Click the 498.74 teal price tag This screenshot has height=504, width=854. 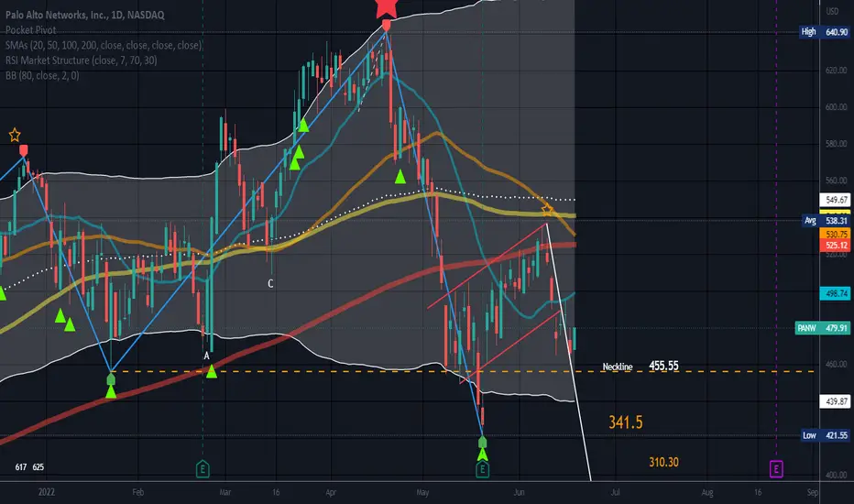coord(835,293)
